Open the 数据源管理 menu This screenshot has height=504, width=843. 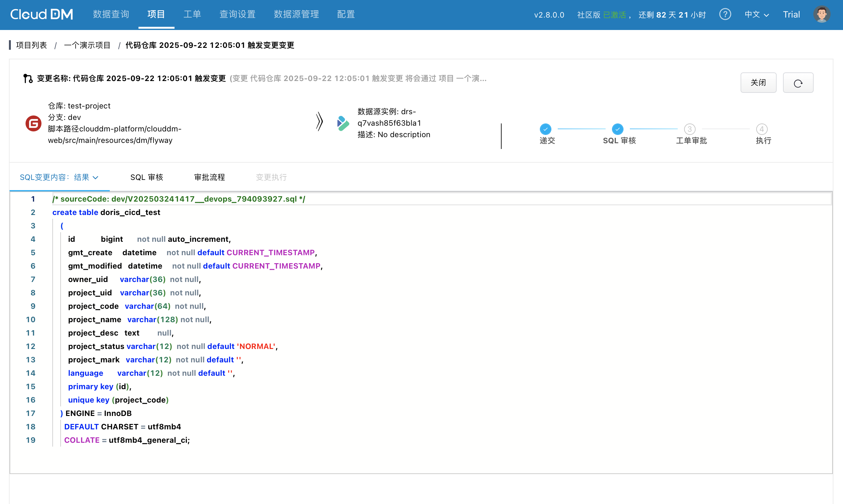tap(296, 14)
